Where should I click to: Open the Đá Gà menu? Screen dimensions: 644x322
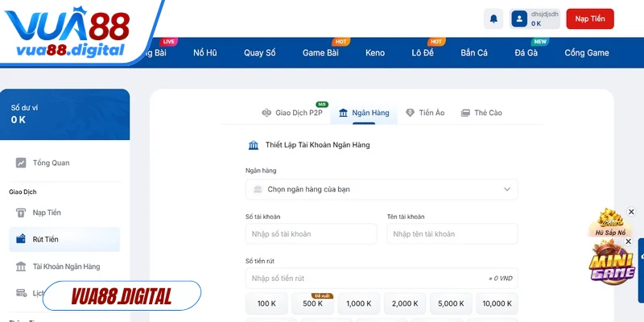[526, 52]
